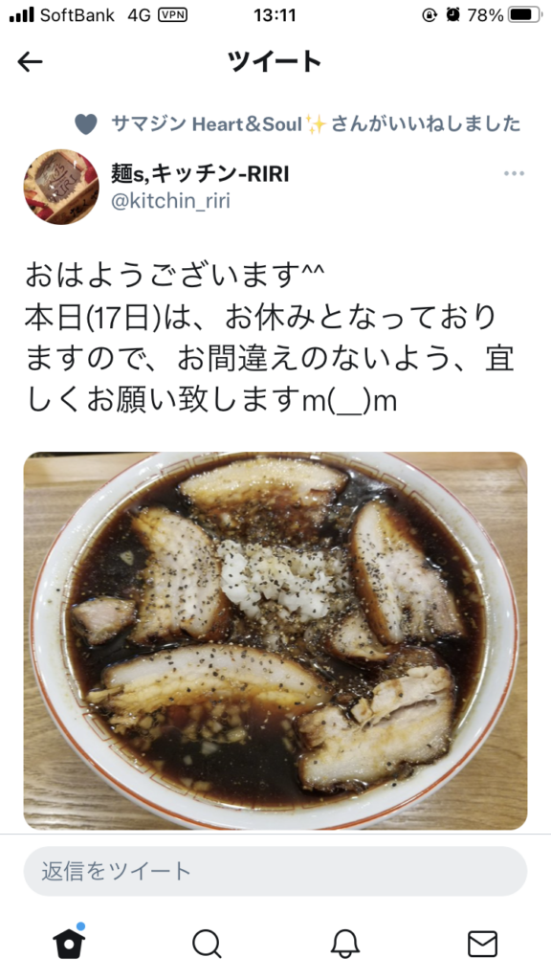
Task: Open the three-dot tweet options menu
Action: point(514,173)
